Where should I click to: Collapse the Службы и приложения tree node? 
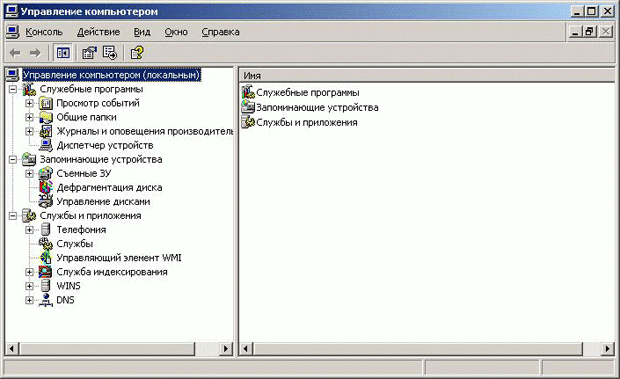13,216
